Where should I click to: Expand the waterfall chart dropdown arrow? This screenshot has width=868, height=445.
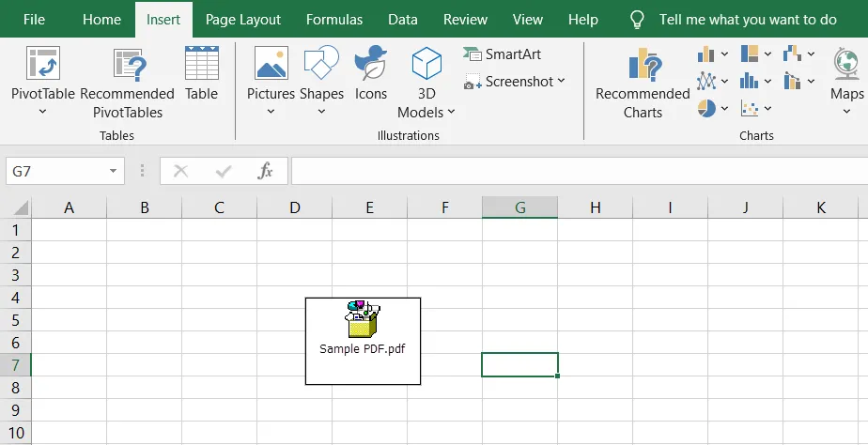point(811,54)
